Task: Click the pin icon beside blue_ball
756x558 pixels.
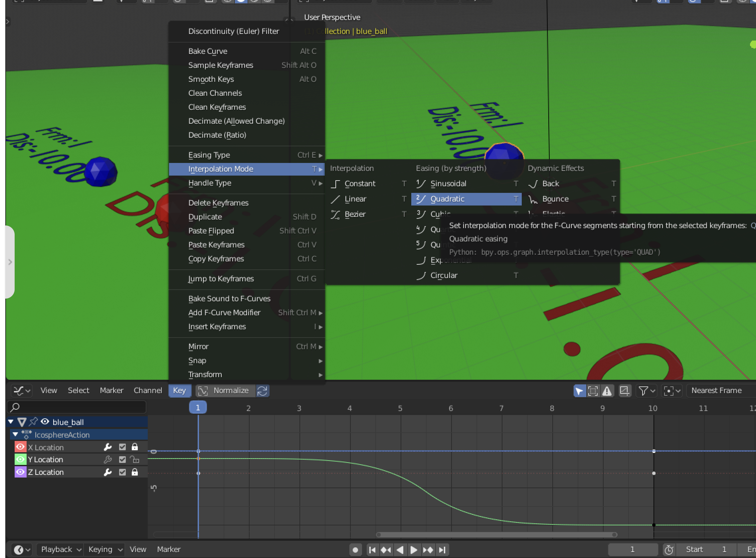Action: [x=33, y=422]
